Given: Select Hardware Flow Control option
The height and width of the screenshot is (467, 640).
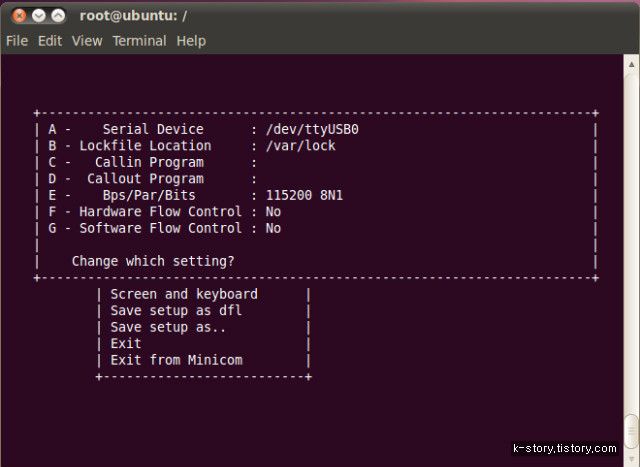Looking at the screenshot, I should coord(164,211).
